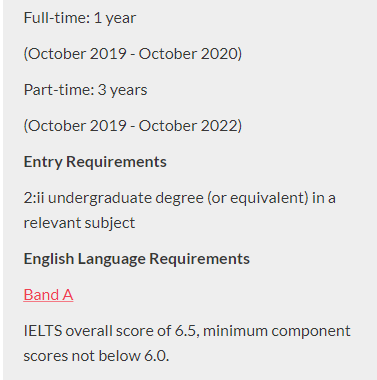Click the words "relevant subject"

(79, 223)
